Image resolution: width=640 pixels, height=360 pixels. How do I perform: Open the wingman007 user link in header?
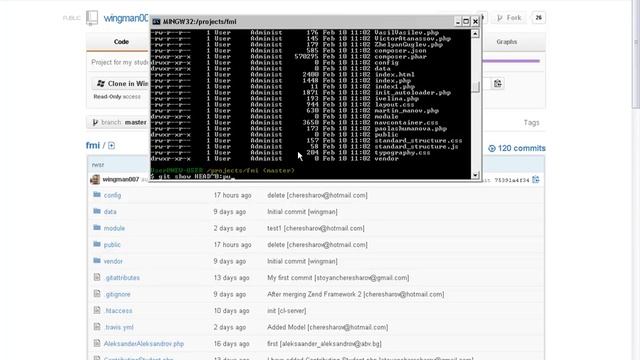pos(126,18)
